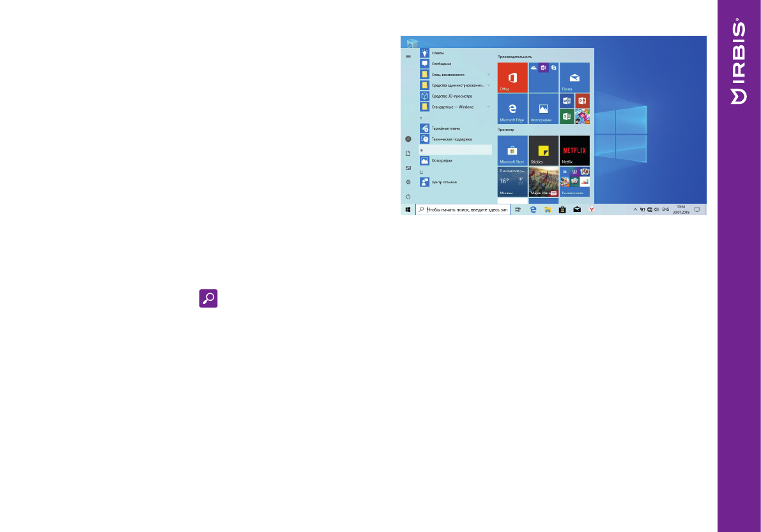Open the hamburger menu in the Start menu
The height and width of the screenshot is (532, 761).
click(408, 56)
